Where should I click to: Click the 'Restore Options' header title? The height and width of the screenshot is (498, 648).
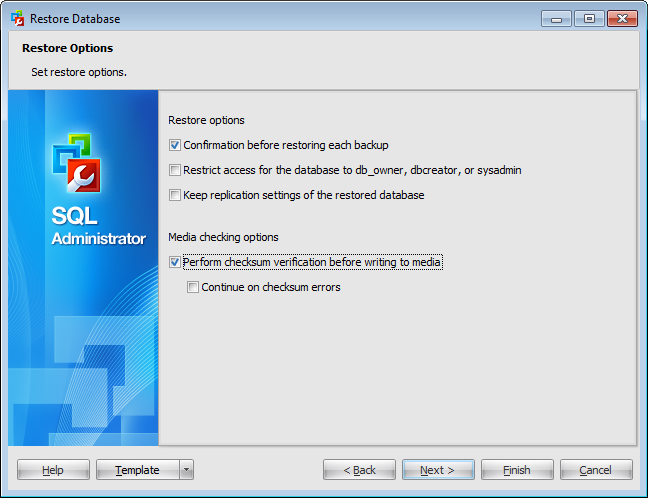(66, 48)
